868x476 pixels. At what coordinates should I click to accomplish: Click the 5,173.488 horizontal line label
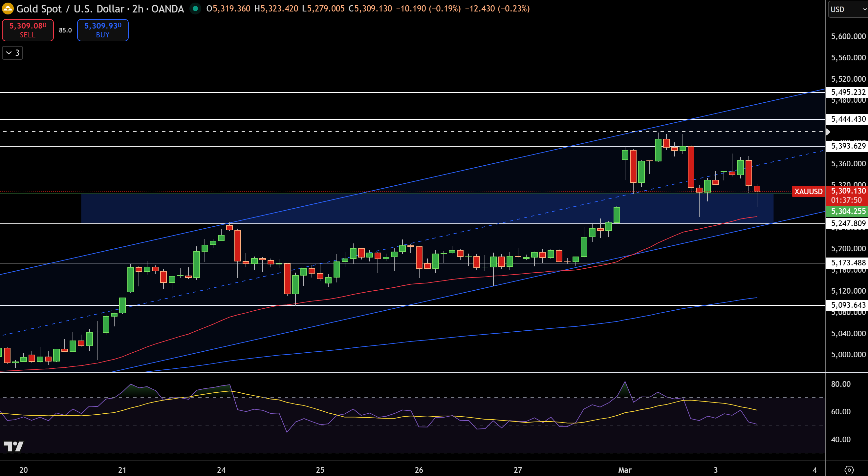tap(847, 262)
